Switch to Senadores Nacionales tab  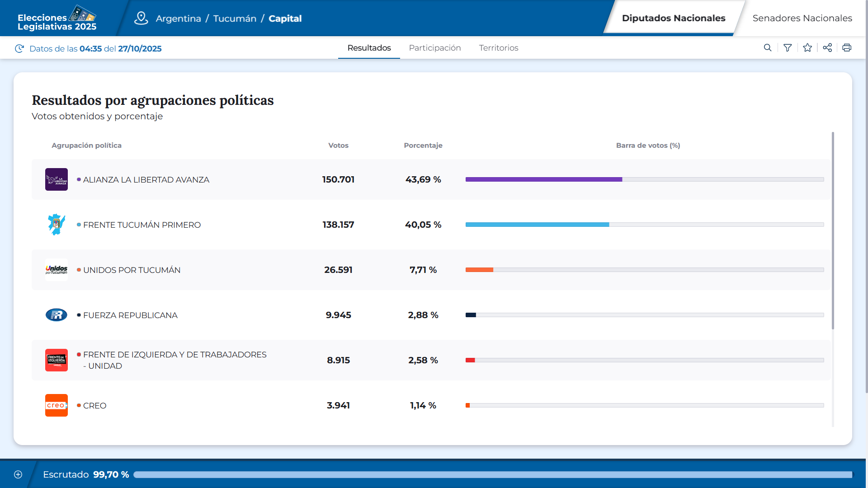pyautogui.click(x=802, y=18)
